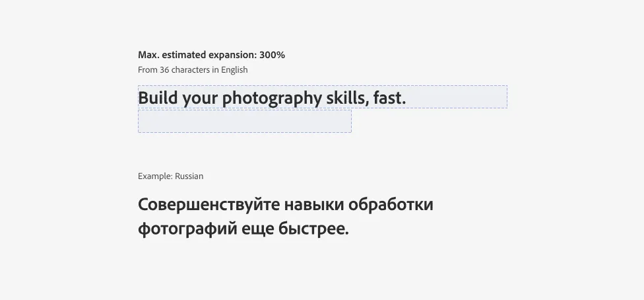Viewport: 644px width, 300px height.
Task: Click the word "photography" in the headline
Action: pyautogui.click(x=271, y=98)
